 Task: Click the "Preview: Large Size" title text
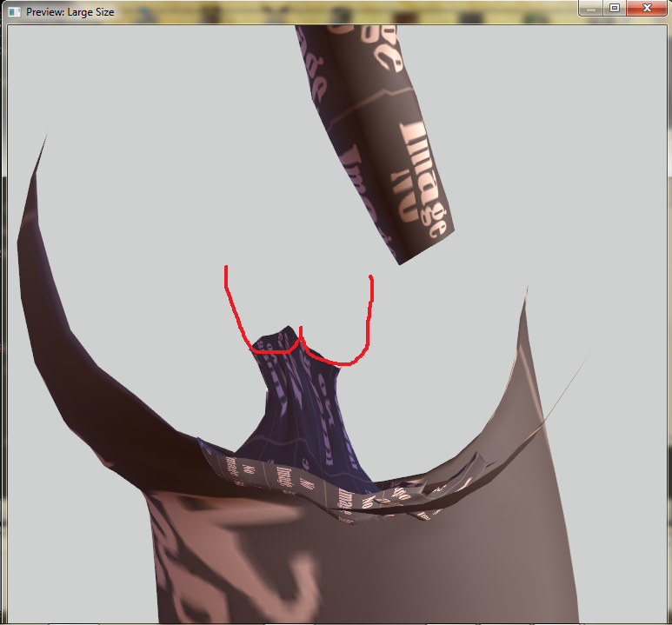[x=70, y=12]
